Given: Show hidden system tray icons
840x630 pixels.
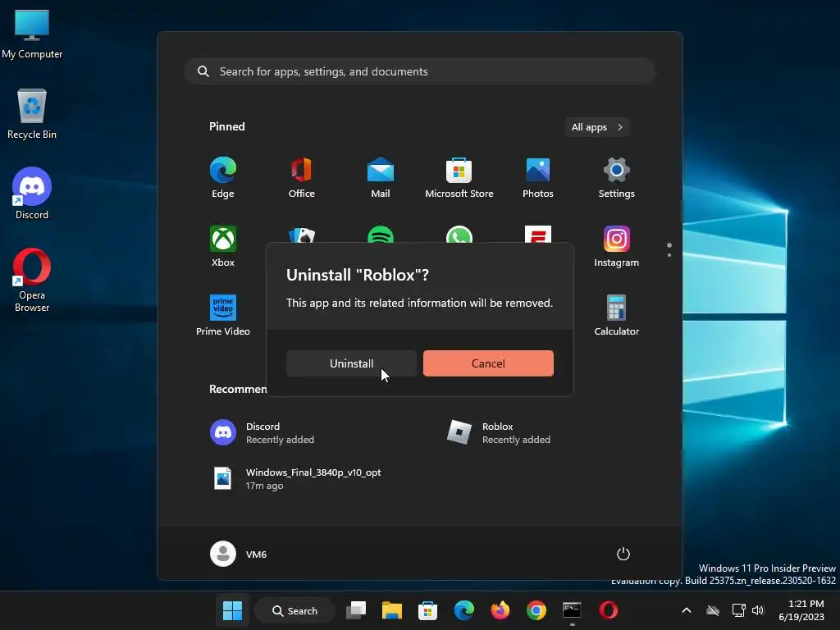Looking at the screenshot, I should (687, 610).
